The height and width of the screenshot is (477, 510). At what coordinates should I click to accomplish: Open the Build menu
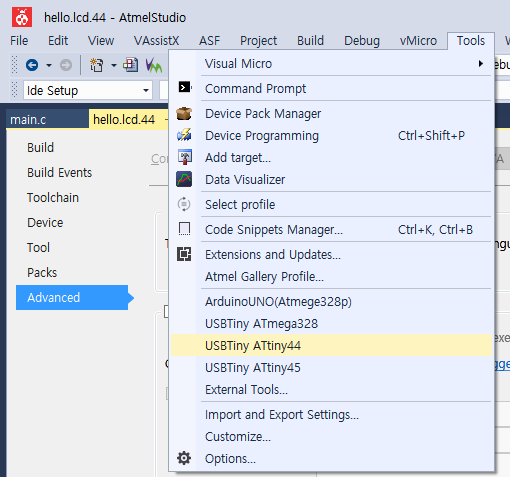pyautogui.click(x=310, y=41)
